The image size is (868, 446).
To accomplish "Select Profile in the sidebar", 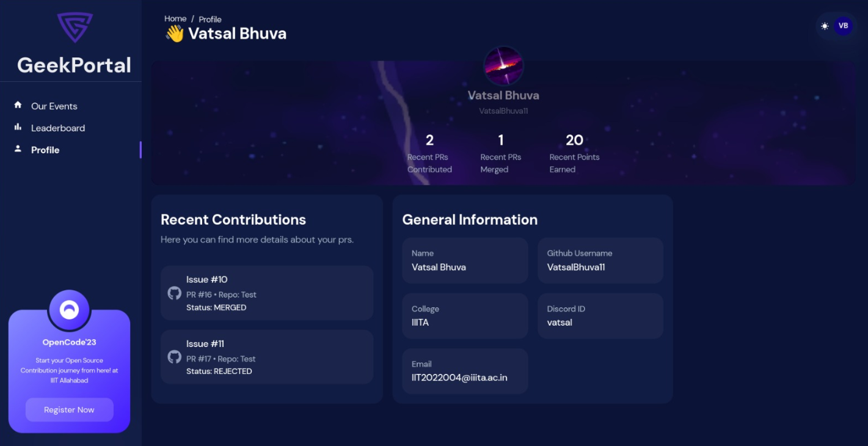I will (x=45, y=149).
